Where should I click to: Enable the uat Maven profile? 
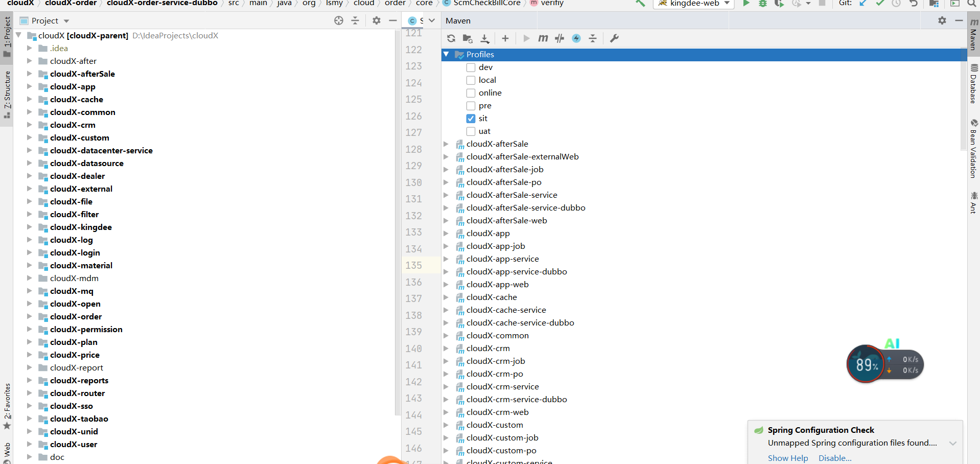pyautogui.click(x=471, y=131)
